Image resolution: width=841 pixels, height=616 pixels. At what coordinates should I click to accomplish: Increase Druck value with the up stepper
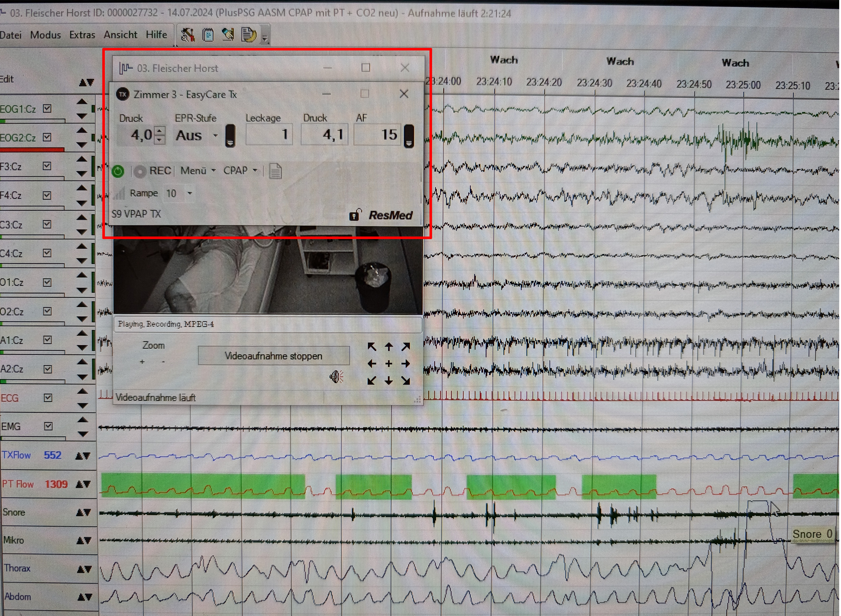160,130
